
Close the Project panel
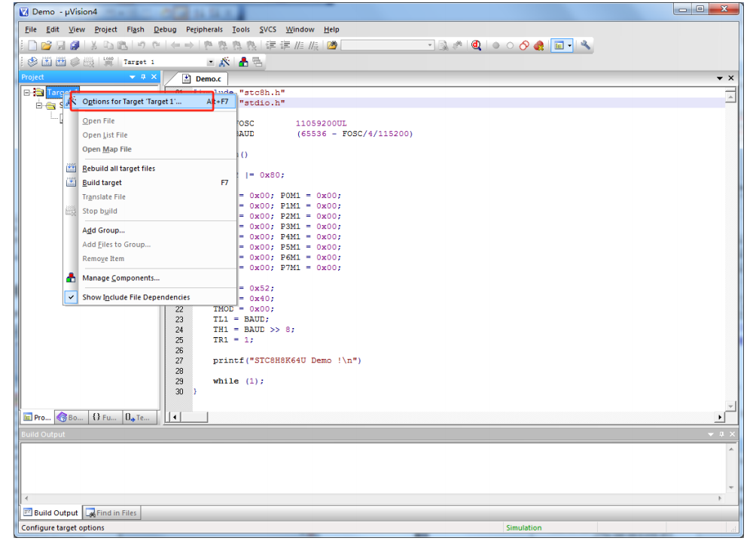click(x=154, y=77)
